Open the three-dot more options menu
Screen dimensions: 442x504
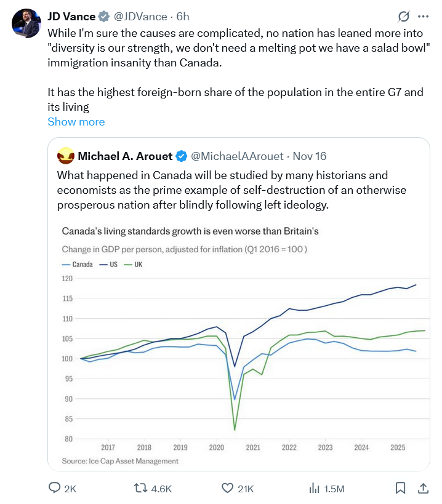point(423,17)
